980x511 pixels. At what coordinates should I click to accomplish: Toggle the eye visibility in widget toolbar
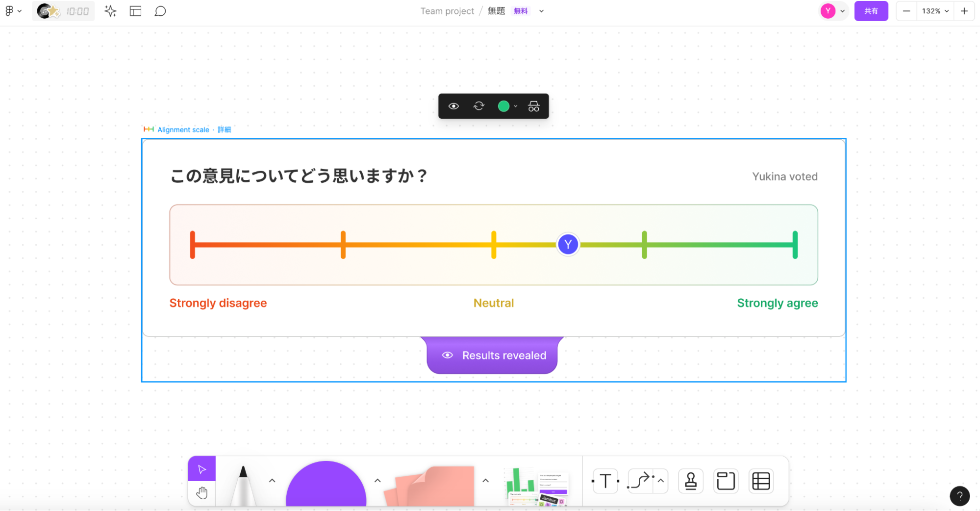click(453, 106)
